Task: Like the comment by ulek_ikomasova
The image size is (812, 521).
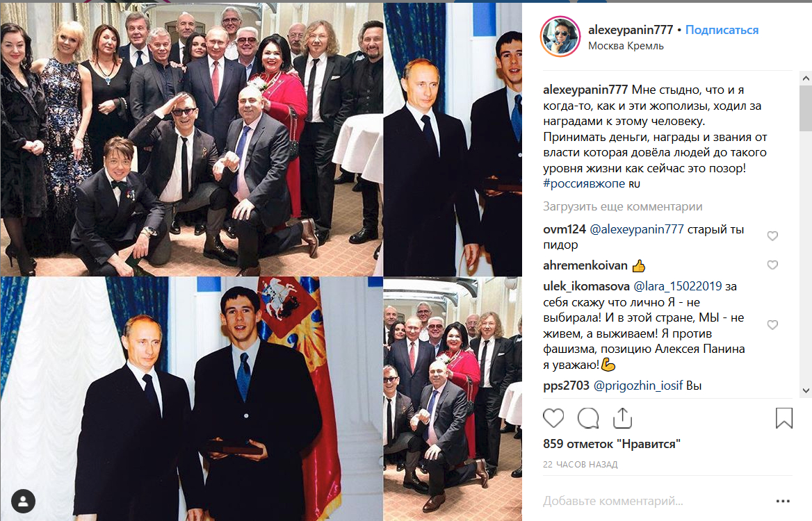Action: click(772, 325)
